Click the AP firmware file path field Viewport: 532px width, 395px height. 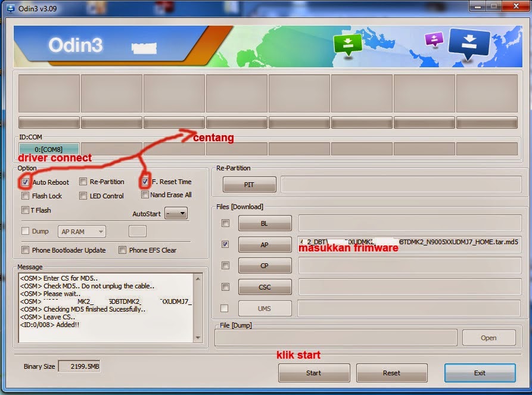[409, 244]
